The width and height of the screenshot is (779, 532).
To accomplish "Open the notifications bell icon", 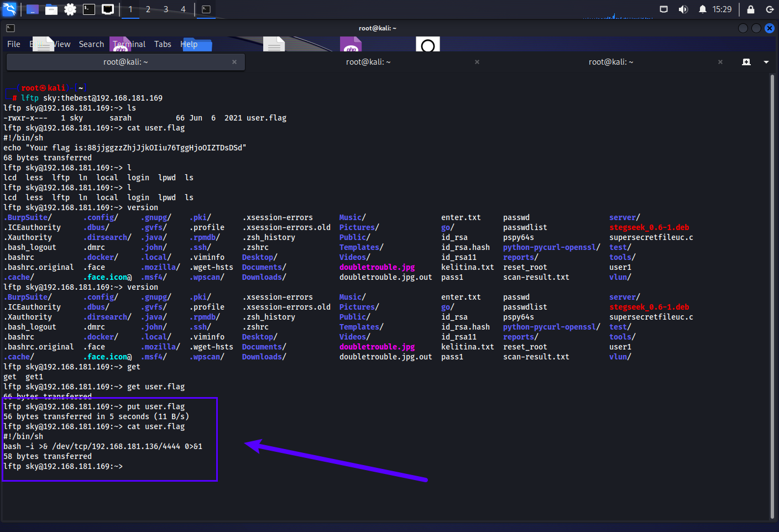I will [703, 9].
